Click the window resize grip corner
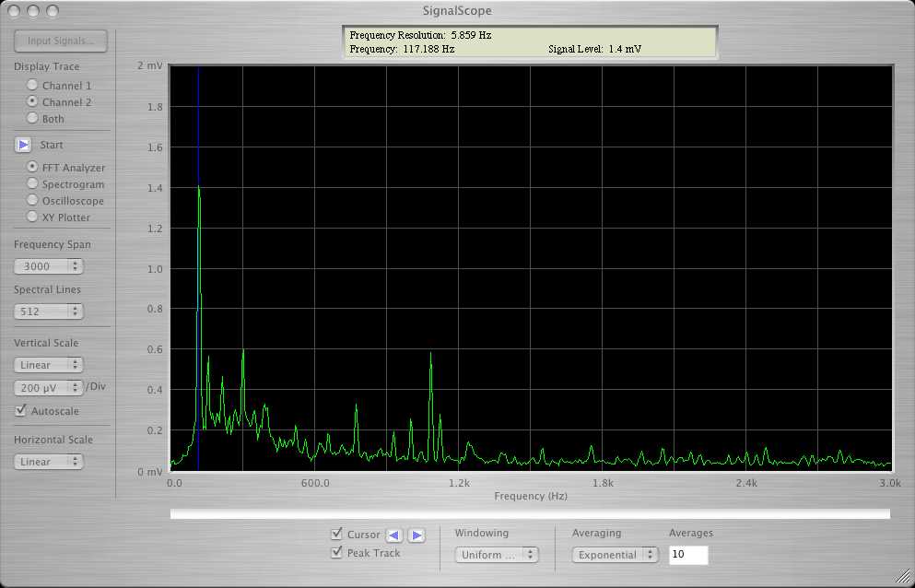The height and width of the screenshot is (588, 915). coord(904,578)
